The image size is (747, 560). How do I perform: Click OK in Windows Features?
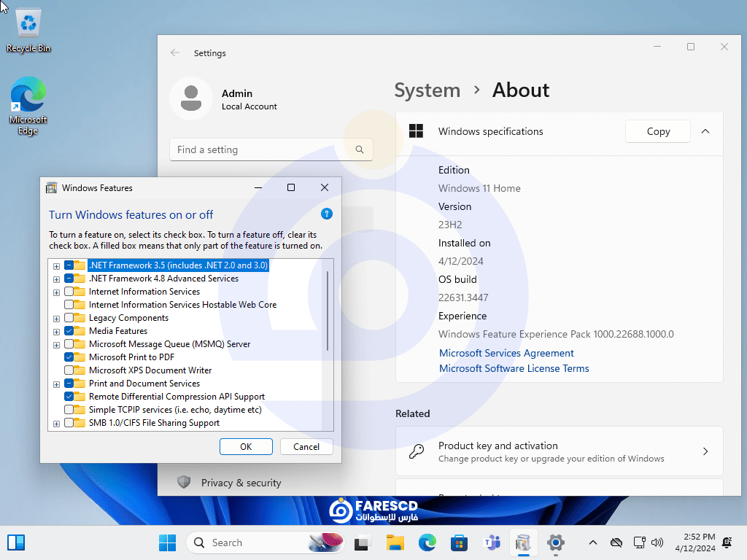246,447
